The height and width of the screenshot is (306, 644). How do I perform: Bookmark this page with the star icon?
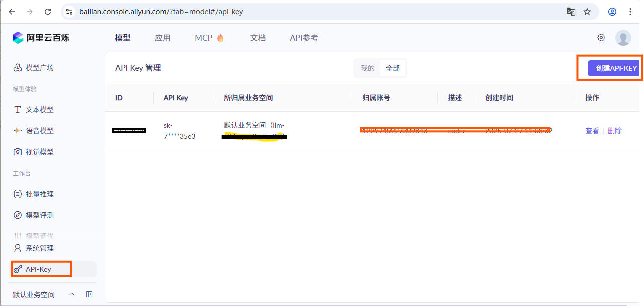click(x=587, y=11)
